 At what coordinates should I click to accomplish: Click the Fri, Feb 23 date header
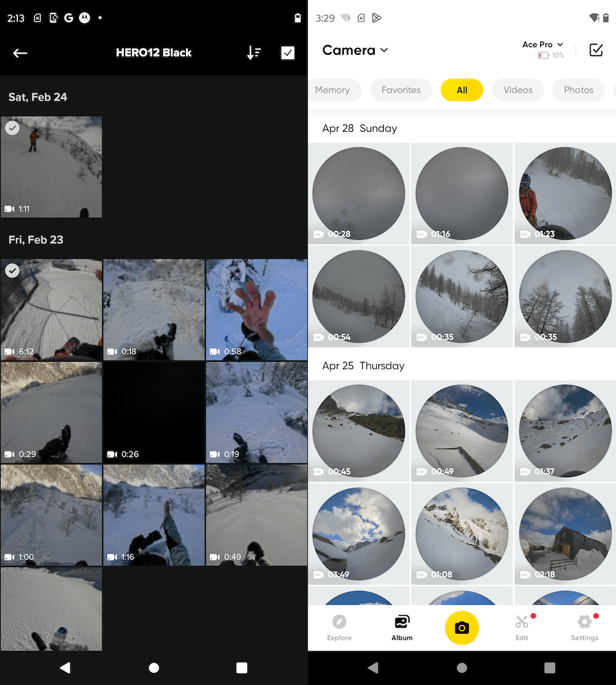coord(36,240)
